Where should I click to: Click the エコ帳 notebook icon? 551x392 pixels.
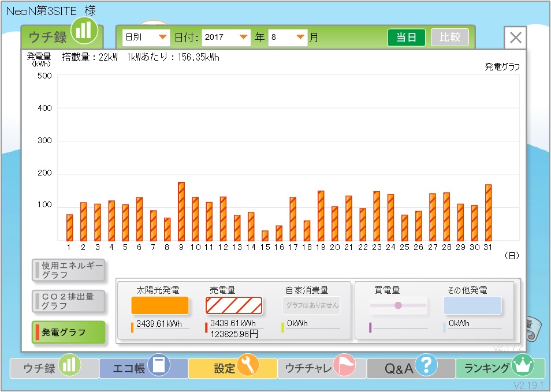[x=159, y=365]
